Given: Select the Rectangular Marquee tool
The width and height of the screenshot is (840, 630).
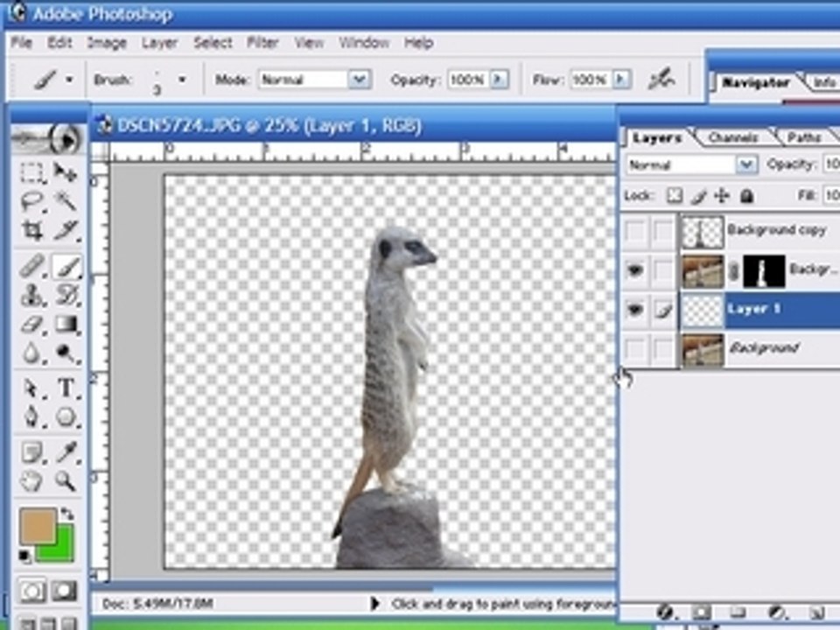Looking at the screenshot, I should pyautogui.click(x=32, y=173).
